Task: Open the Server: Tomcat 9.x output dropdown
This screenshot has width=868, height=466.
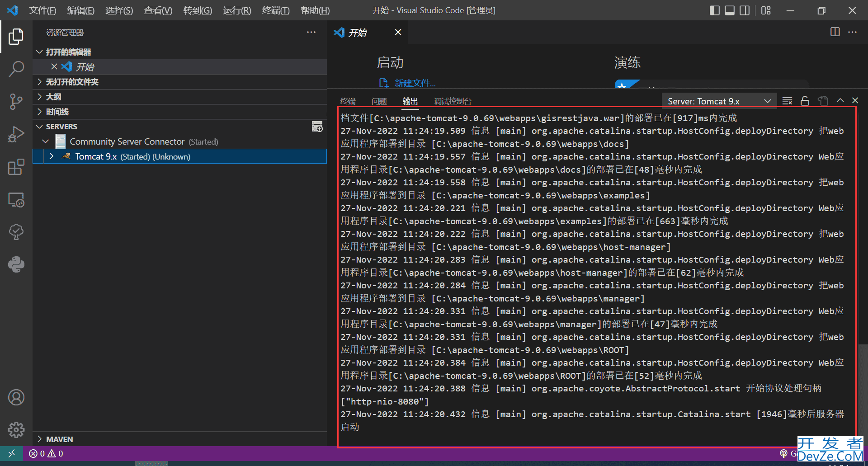Action: [x=719, y=101]
